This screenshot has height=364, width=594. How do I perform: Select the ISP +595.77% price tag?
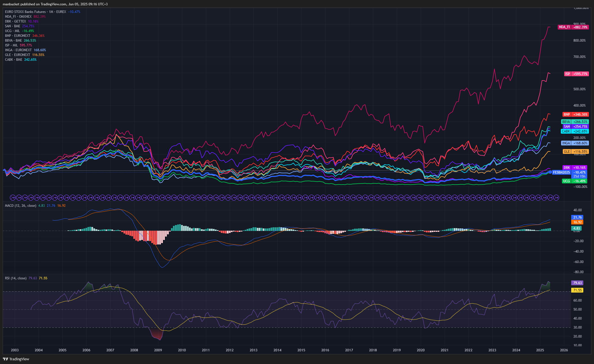click(576, 74)
